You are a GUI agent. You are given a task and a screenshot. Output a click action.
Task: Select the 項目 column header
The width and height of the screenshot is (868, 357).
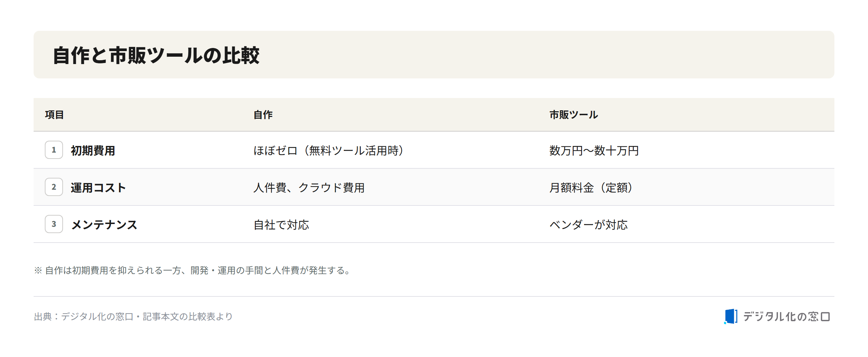[54, 115]
